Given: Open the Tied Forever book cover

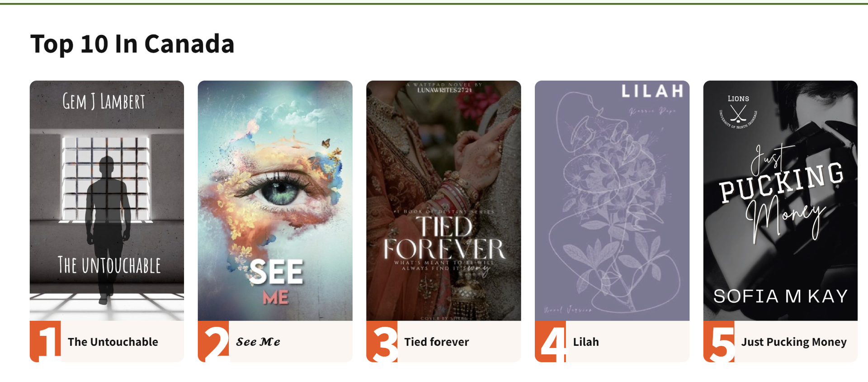Looking at the screenshot, I should [x=443, y=201].
